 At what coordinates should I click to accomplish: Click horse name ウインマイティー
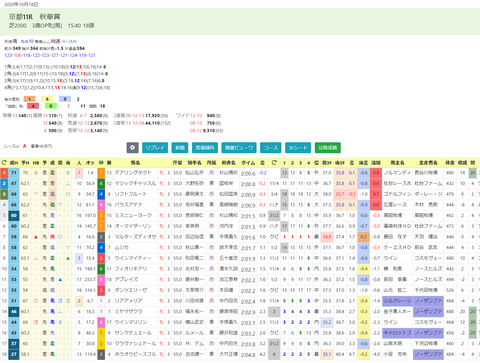click(133, 258)
